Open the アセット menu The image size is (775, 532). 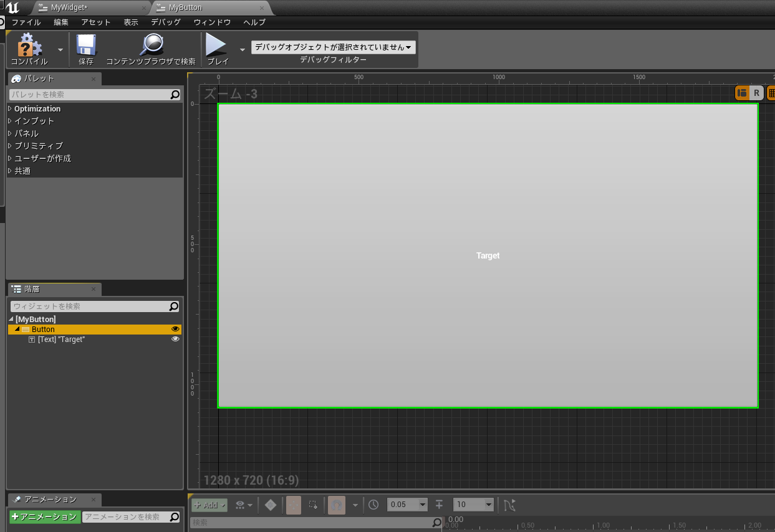click(x=96, y=22)
